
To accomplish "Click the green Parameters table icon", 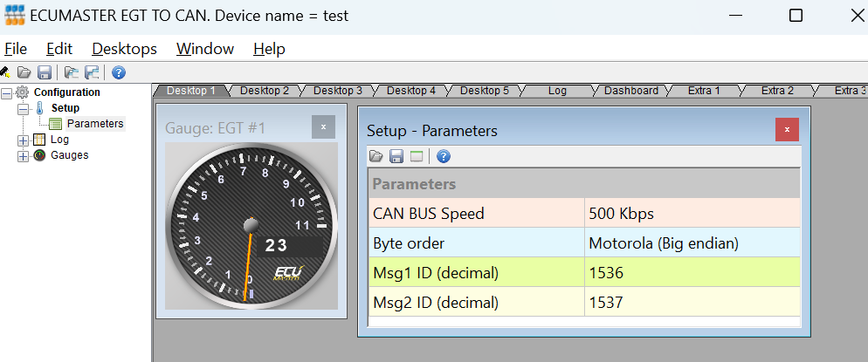I will point(56,123).
